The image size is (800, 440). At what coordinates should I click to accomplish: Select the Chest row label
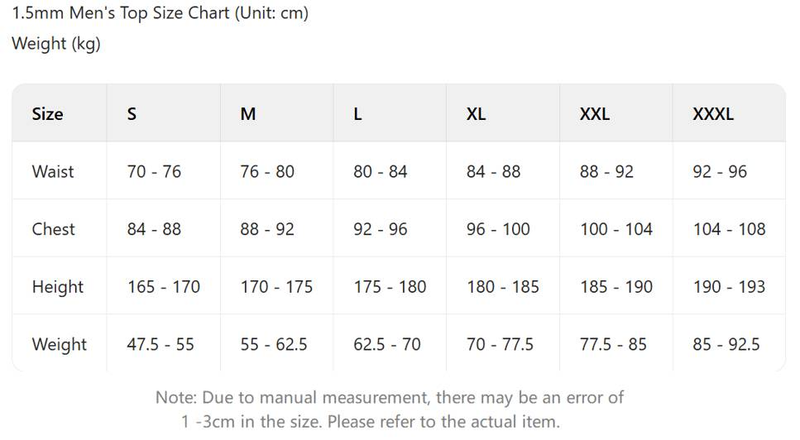pyautogui.click(x=54, y=229)
